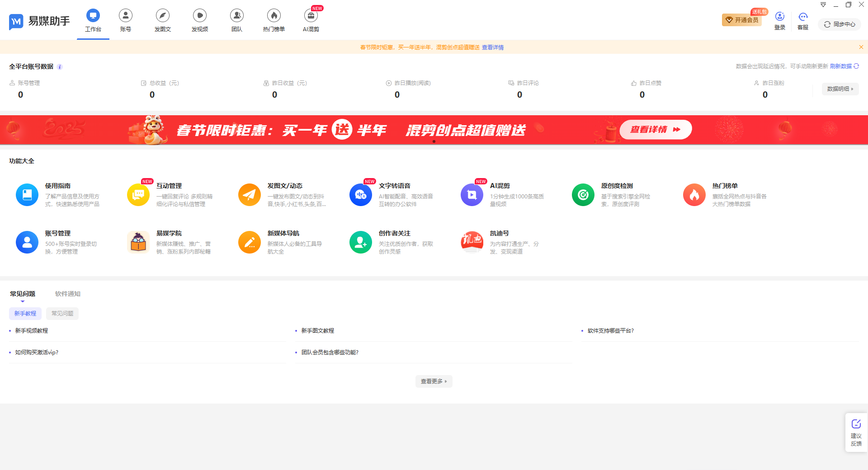The width and height of the screenshot is (868, 470).
Task: Open the AI混剪 feature icon
Action: 472,195
